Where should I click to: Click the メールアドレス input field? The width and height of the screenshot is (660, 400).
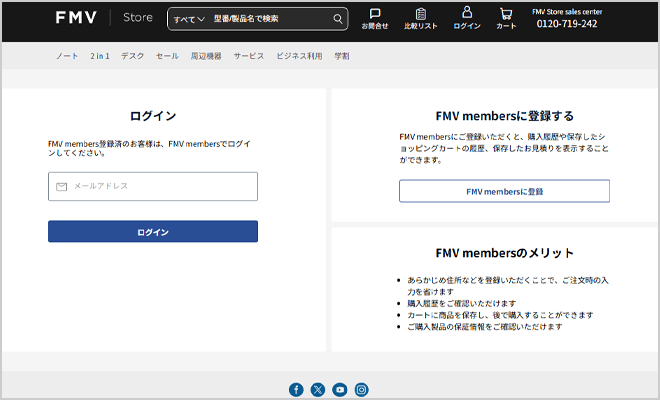[153, 186]
